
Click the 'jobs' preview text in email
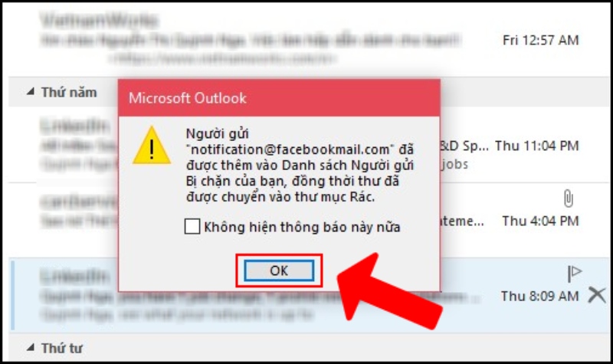coord(454,164)
